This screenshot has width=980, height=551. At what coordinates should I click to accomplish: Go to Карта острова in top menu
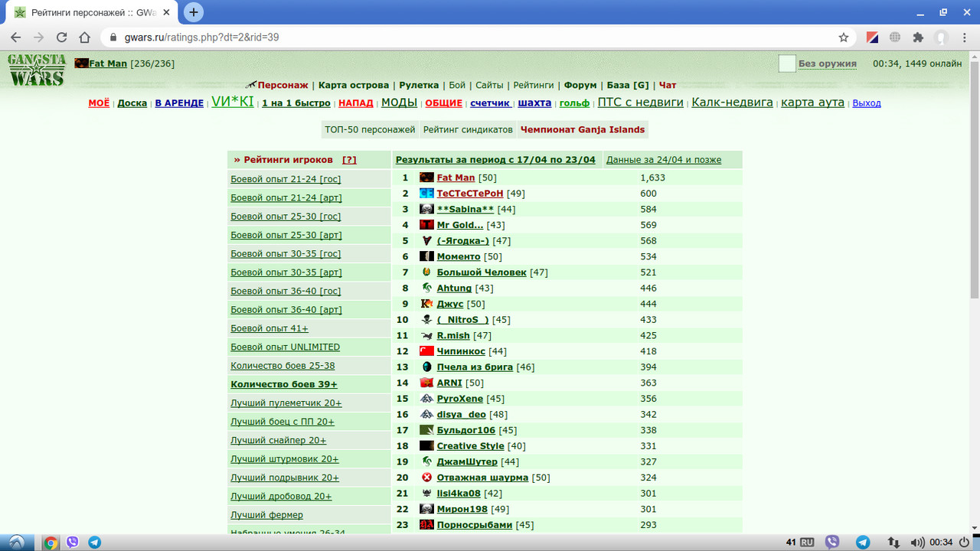pyautogui.click(x=354, y=85)
